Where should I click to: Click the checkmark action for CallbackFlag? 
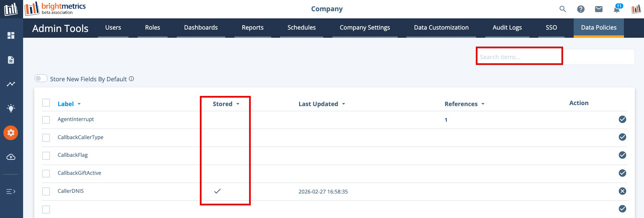point(622,155)
